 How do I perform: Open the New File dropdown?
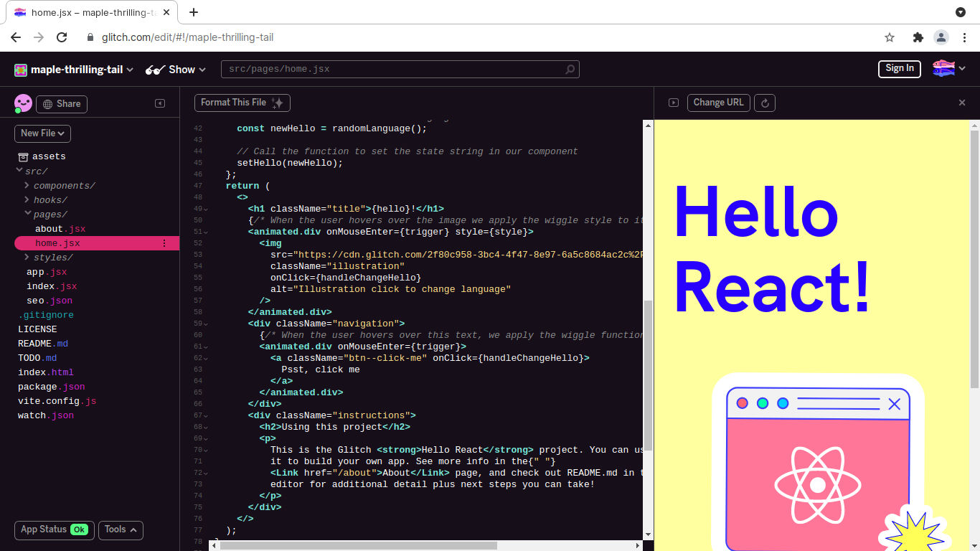click(x=42, y=133)
